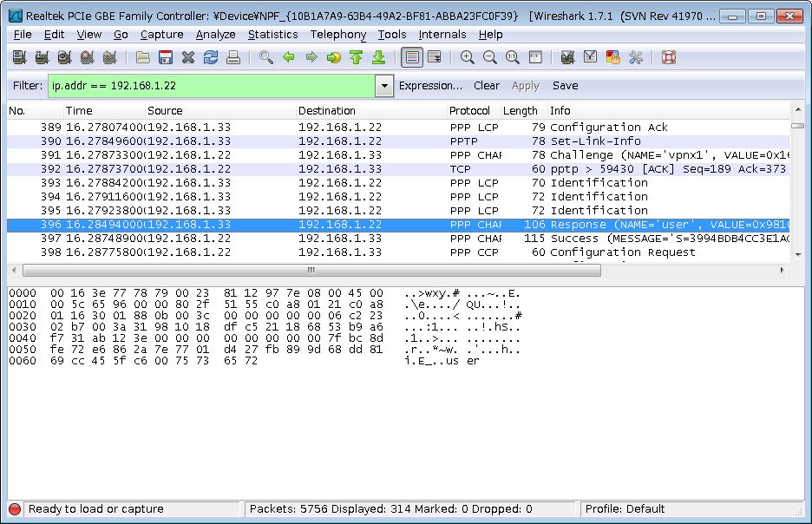Open the Go menu
Screen dimensions: 812x524
tap(121, 35)
